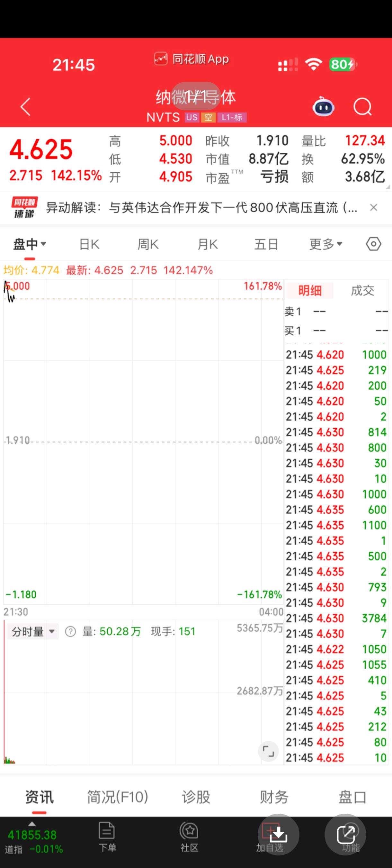This screenshot has width=392, height=868.
Task: Tap the US market tag
Action: click(192, 117)
